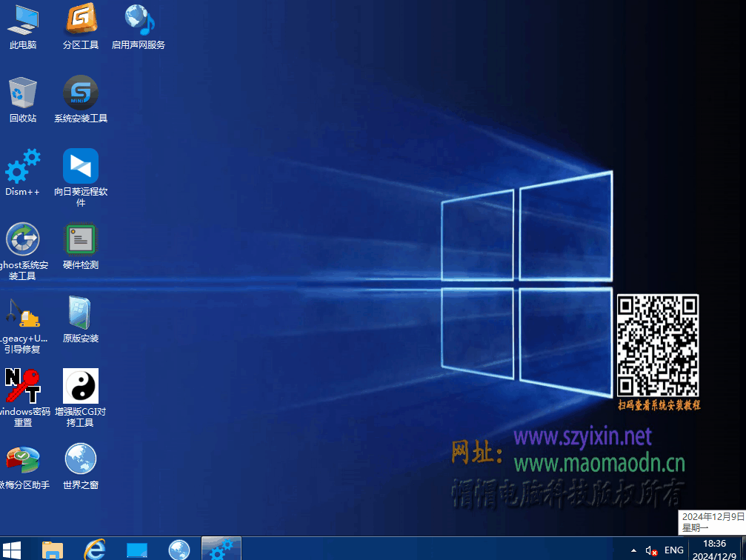The width and height of the screenshot is (746, 560).
Task: Launch the 原版安装 installer icon
Action: [81, 313]
